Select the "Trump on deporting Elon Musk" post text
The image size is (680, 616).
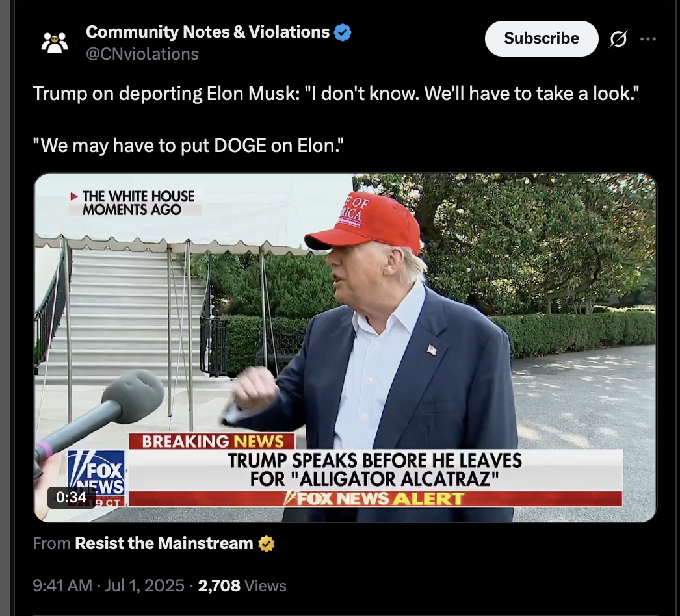335,94
